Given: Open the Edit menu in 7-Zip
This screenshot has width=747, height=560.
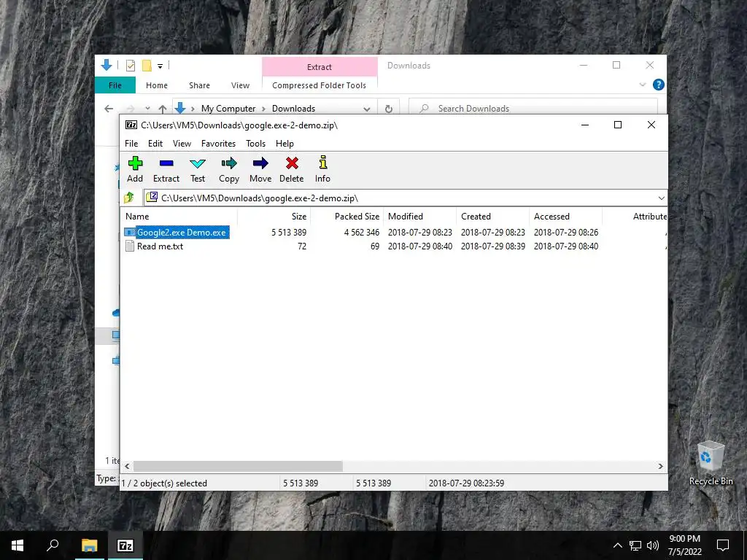Looking at the screenshot, I should [155, 144].
